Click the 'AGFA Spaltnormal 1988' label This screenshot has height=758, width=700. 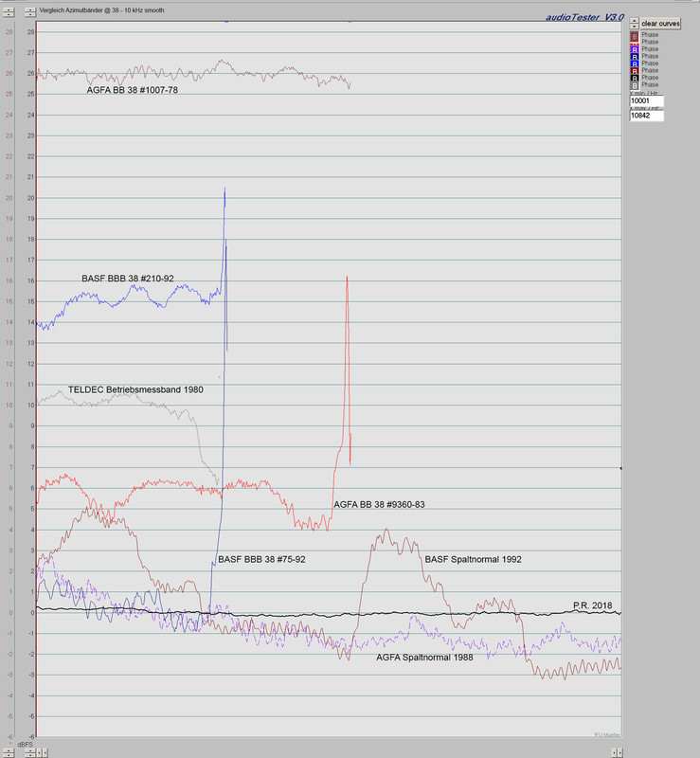tap(424, 658)
